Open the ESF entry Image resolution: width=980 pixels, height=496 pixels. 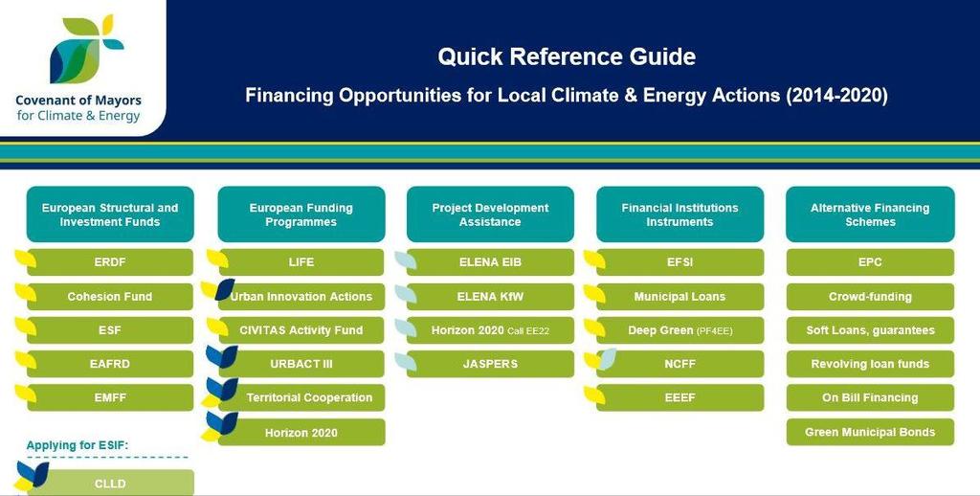[x=110, y=330]
